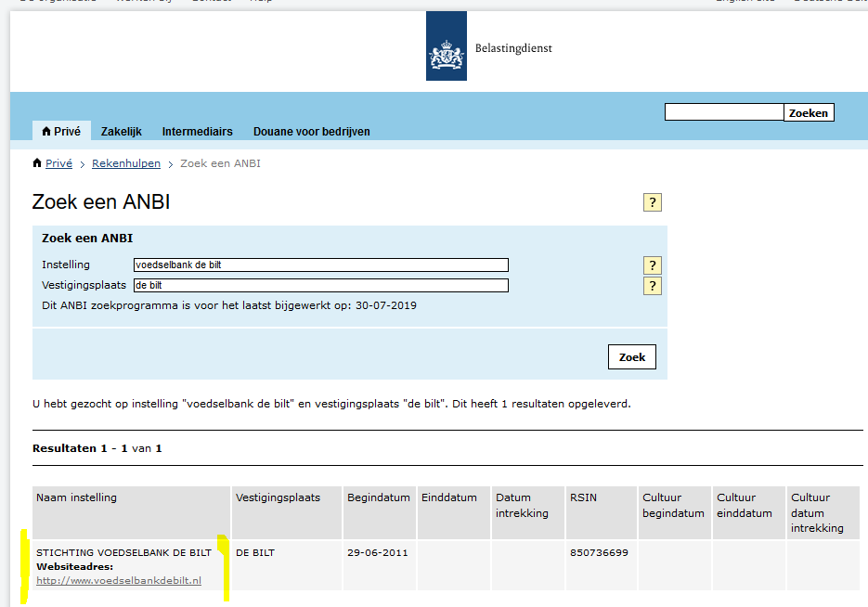Open help icon beside the page title

click(x=652, y=202)
